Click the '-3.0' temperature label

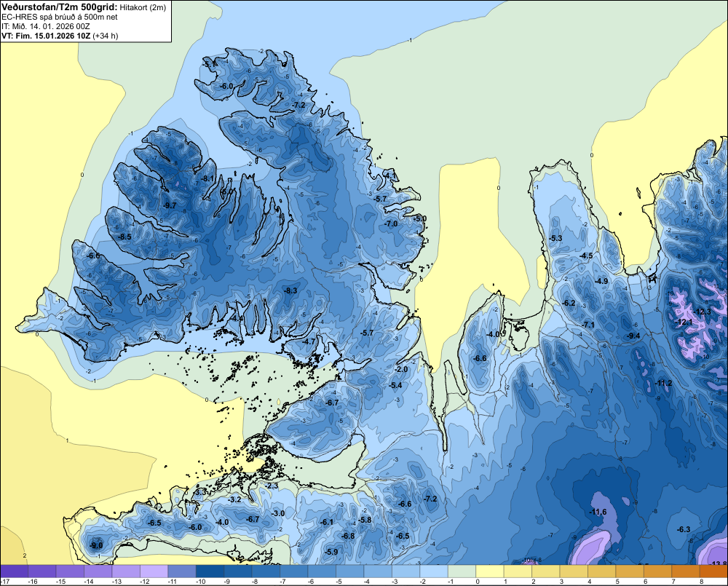(x=277, y=513)
